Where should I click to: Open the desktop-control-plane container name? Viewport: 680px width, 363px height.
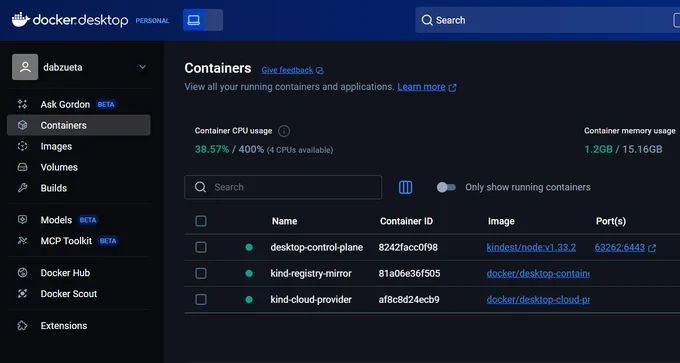(317, 247)
